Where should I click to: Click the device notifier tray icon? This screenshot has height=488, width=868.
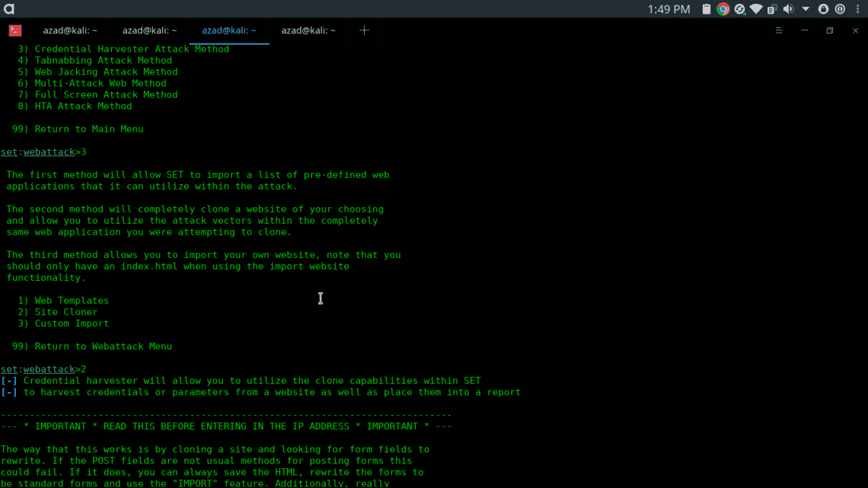point(772,9)
